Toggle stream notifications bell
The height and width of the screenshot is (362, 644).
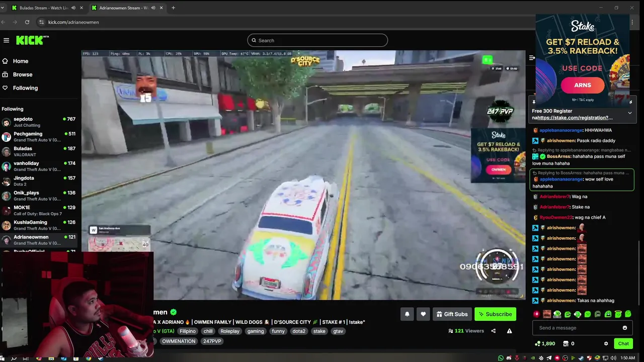407,314
